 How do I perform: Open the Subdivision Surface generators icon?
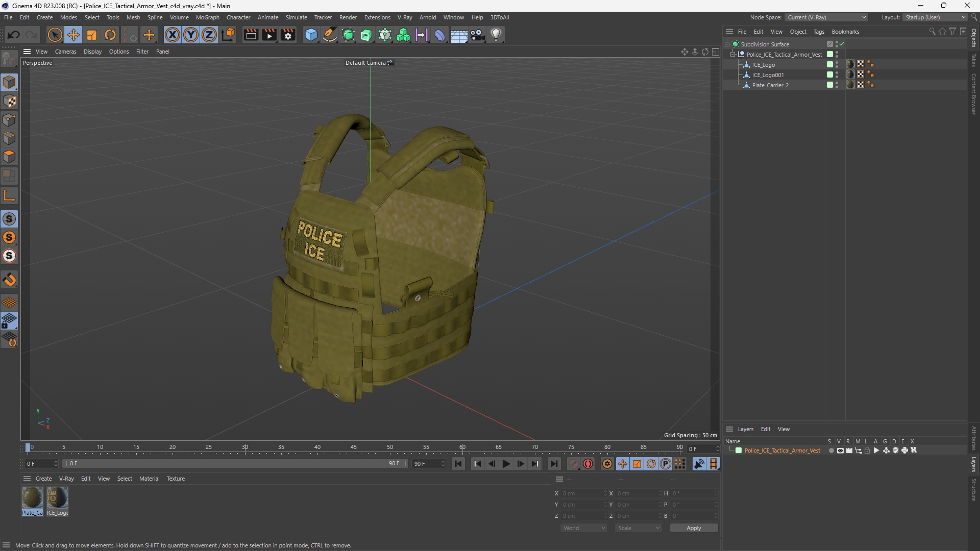[349, 35]
